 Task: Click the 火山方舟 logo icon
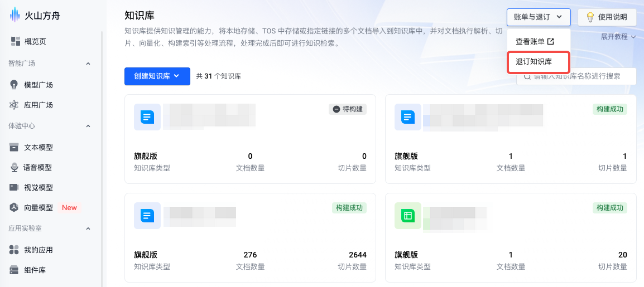(15, 15)
